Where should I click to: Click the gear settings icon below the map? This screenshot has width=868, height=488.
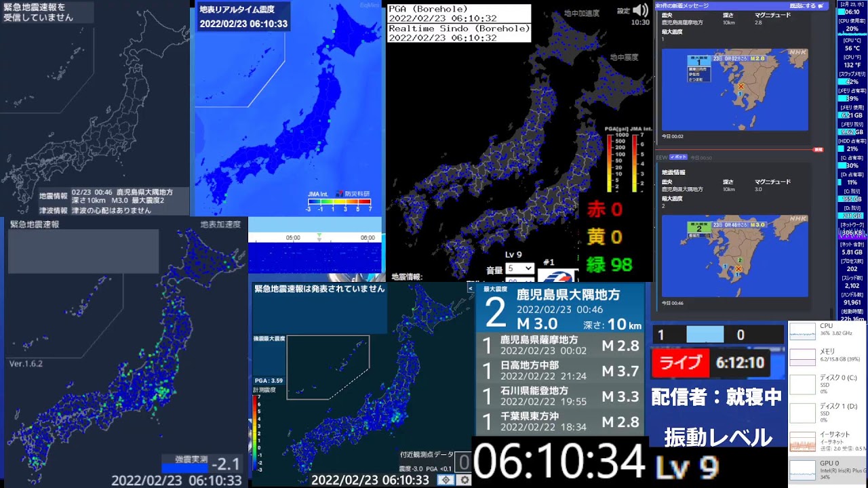(x=465, y=480)
